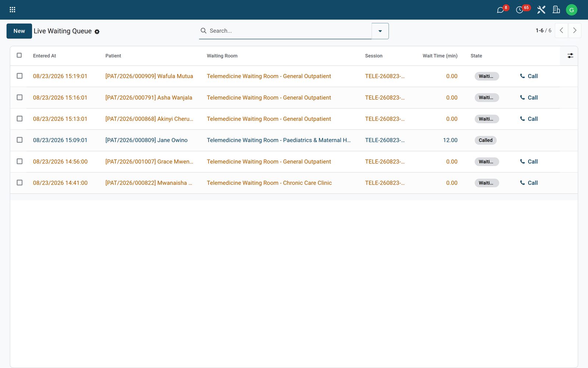Select the Mwanaisha row checkbox

point(19,183)
